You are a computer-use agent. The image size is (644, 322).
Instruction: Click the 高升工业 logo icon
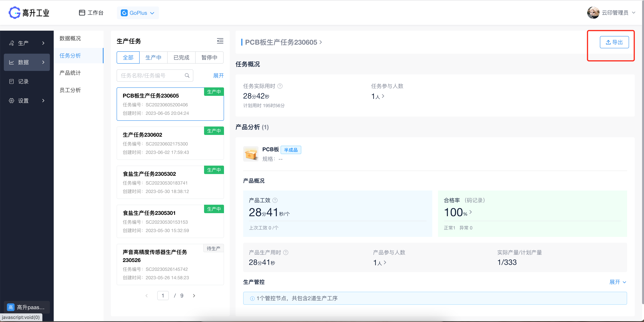(x=14, y=12)
